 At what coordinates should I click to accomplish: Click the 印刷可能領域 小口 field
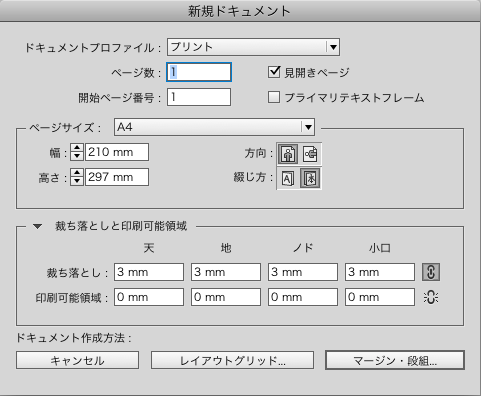point(380,297)
